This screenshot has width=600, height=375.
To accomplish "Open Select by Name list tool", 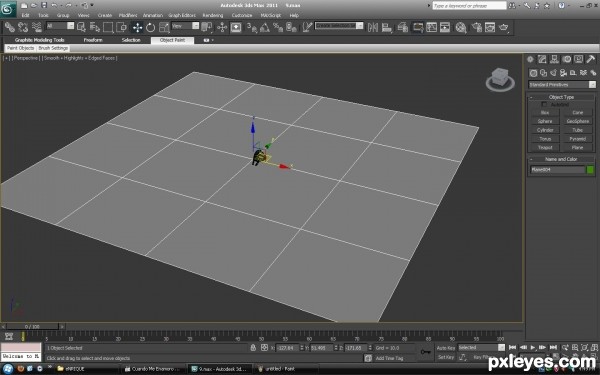I will (95, 27).
